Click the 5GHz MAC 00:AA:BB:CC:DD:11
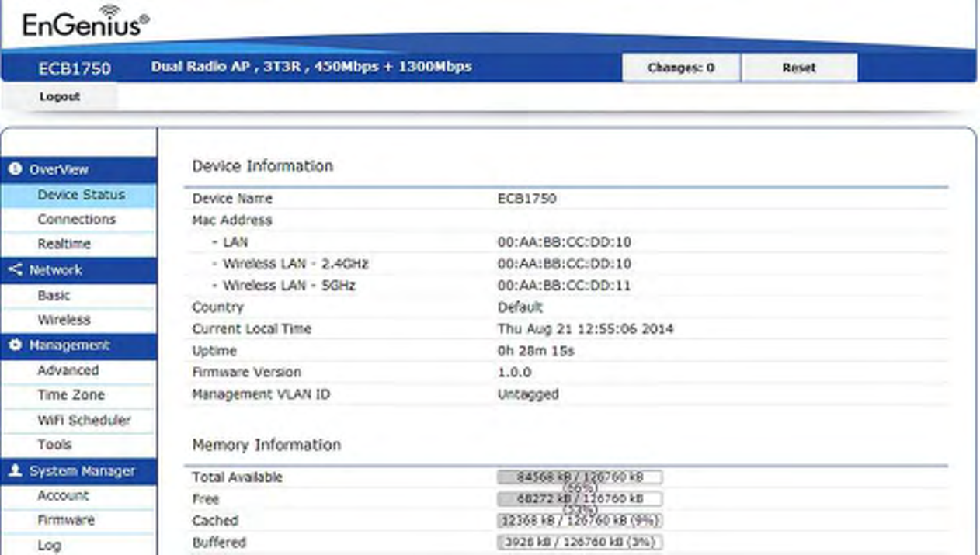Screen dimensions: 980x555 click(565, 286)
